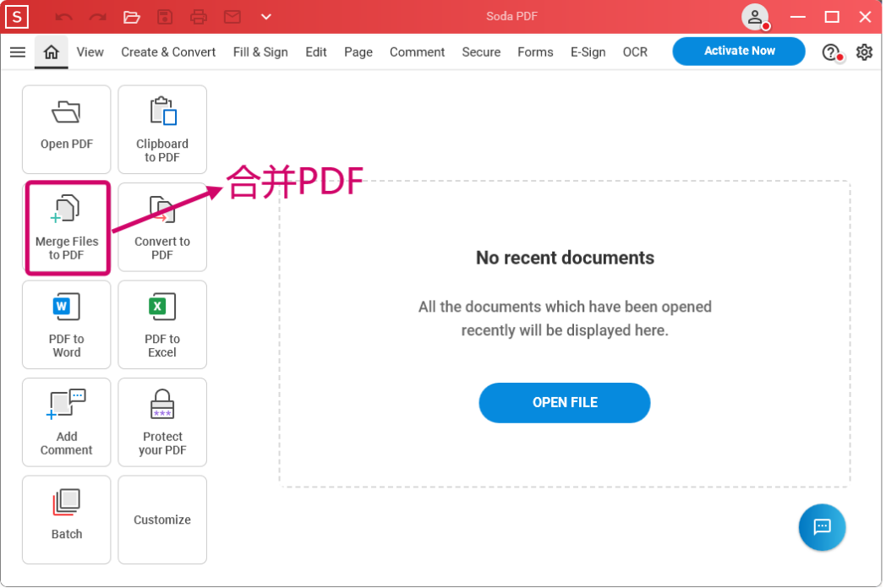Open the hamburger menu
886x588 pixels.
(x=18, y=52)
